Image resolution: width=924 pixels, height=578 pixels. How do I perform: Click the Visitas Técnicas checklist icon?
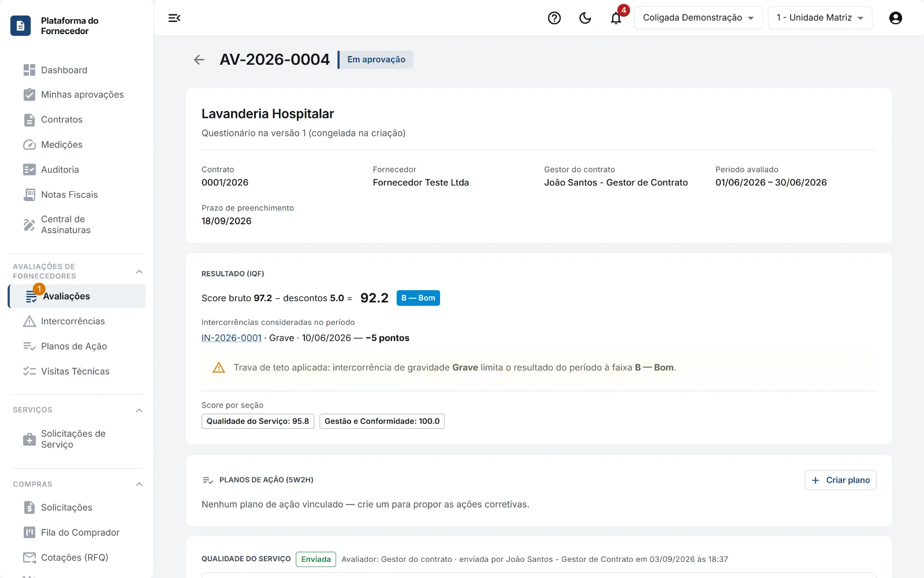tap(29, 371)
